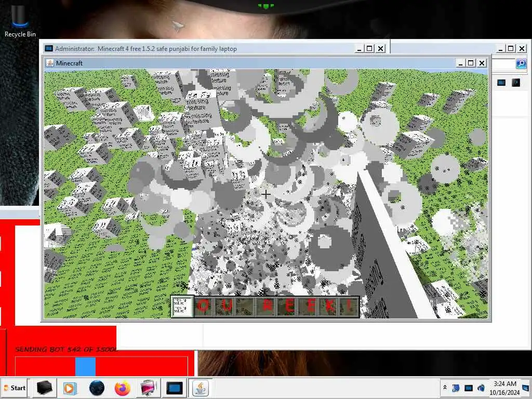
Task: Click the 'SENDING BOT 542 OF 15000' text
Action: tap(66, 350)
